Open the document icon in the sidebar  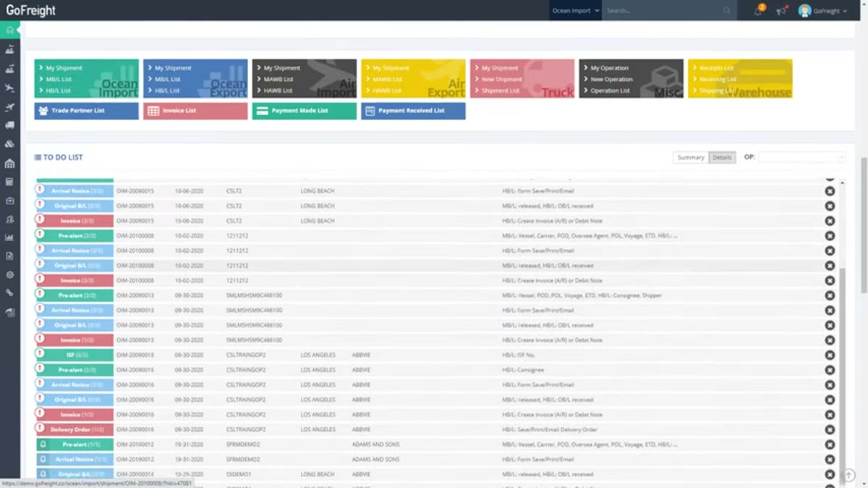coord(9,256)
